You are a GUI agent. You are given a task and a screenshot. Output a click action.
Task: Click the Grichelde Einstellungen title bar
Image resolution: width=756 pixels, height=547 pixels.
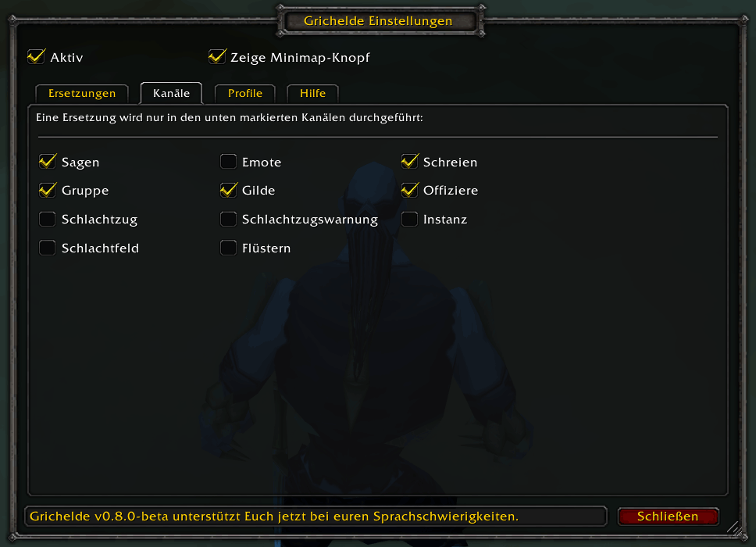point(379,21)
